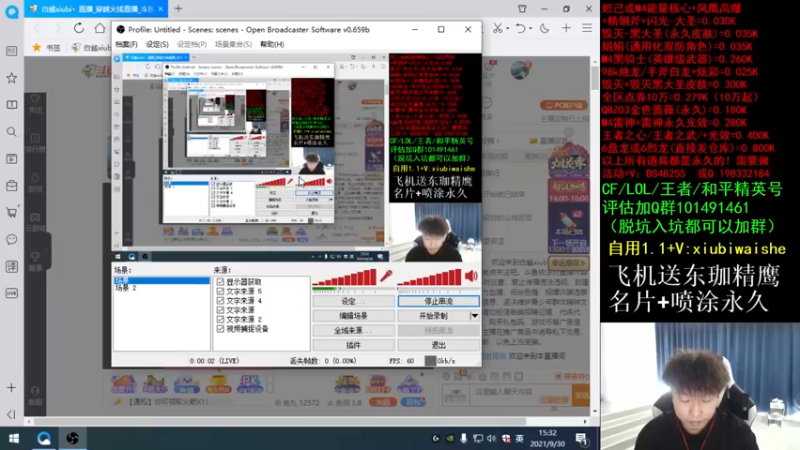Adjust the desktop audio volume red bars

[x=429, y=278]
